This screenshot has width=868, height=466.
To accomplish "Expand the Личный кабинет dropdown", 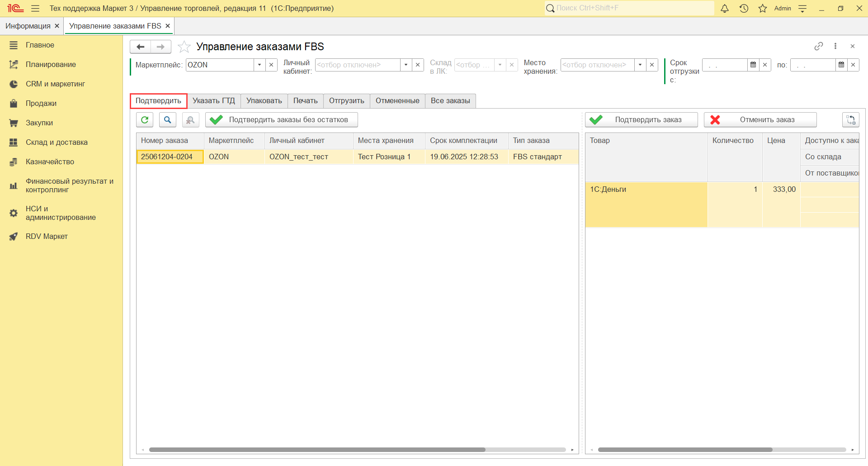I will [406, 65].
